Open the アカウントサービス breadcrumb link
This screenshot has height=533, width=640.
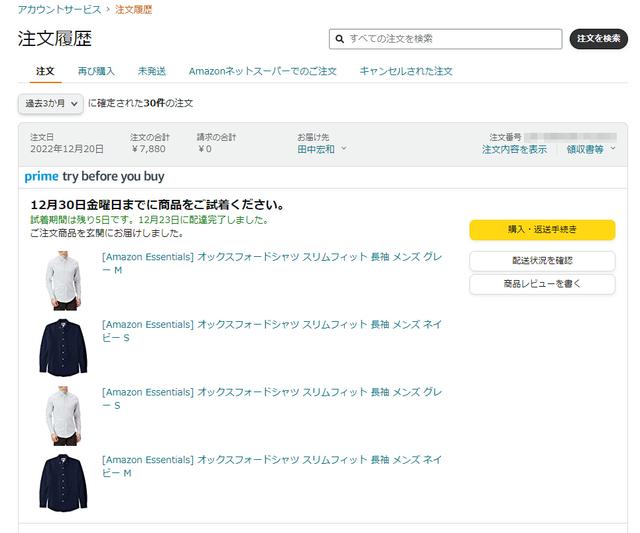tap(59, 9)
